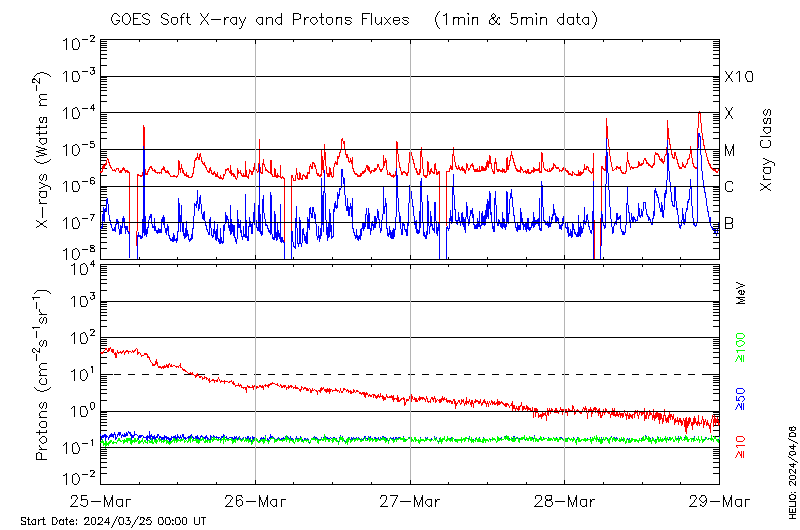Select the M flare class label
The width and height of the screenshot is (800, 530).
[730, 151]
